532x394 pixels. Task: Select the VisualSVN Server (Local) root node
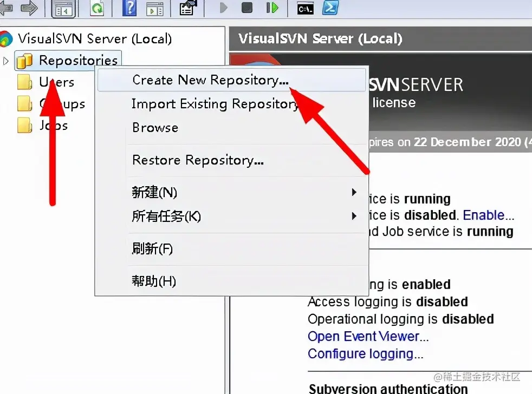point(95,38)
